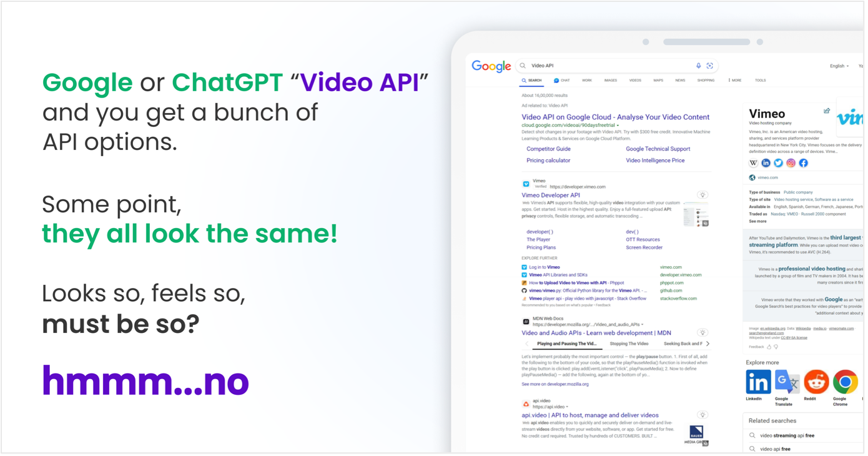Screen dimensions: 868x456
Task: Click the MDN Web Docs favicon
Action: (526, 322)
